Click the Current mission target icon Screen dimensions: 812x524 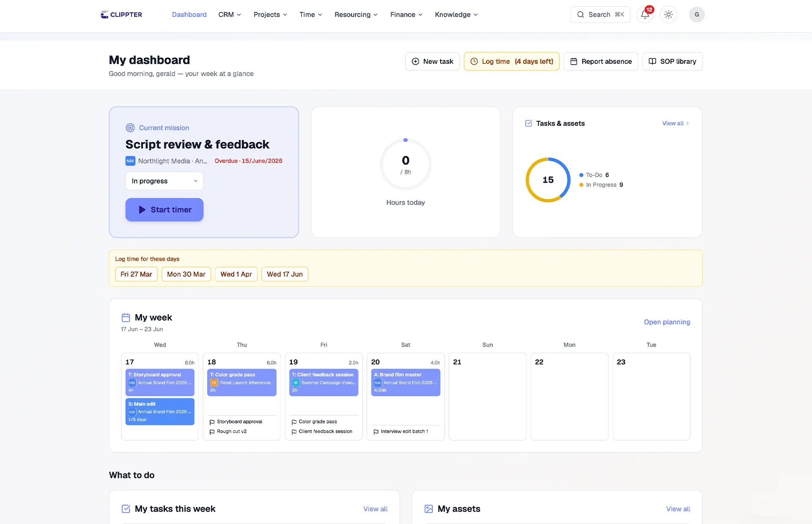130,128
